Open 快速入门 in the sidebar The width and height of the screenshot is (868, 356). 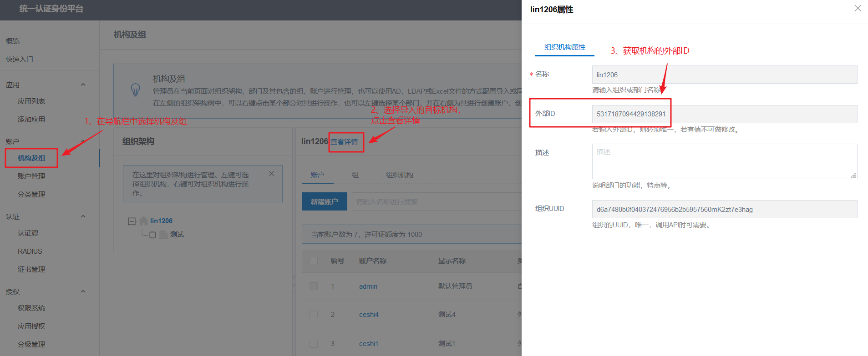click(x=20, y=59)
